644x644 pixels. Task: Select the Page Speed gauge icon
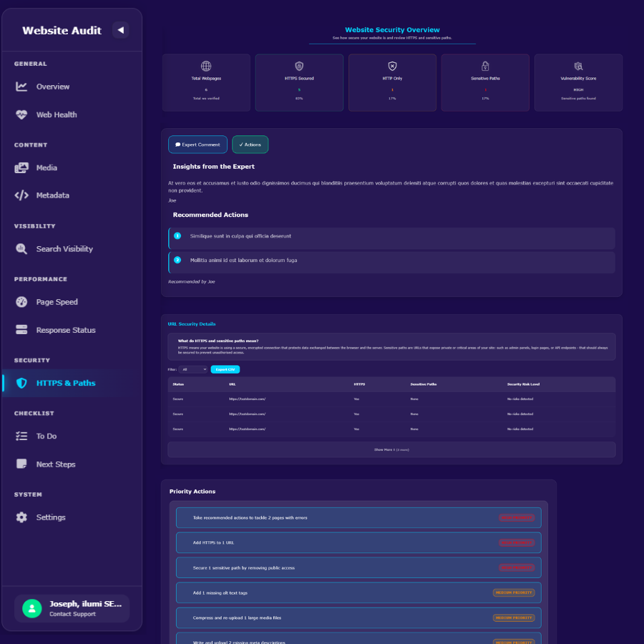click(x=22, y=301)
